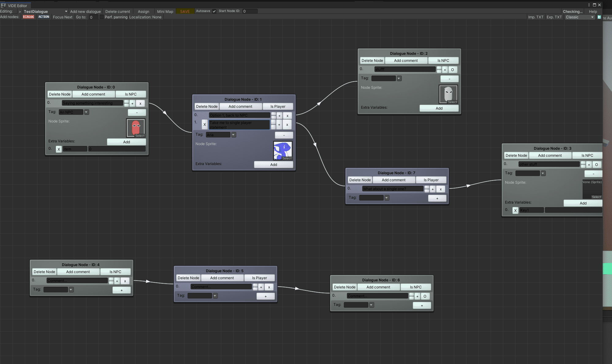Add a new ACTION node

(44, 17)
